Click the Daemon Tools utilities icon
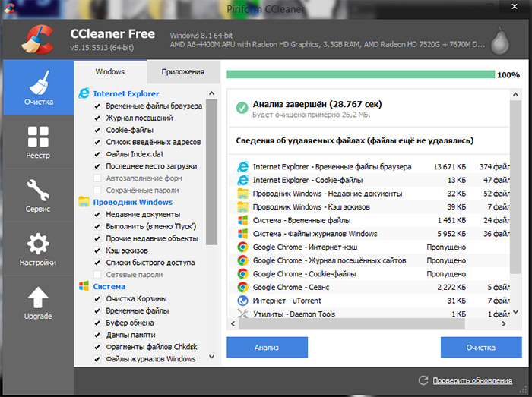 (242, 314)
